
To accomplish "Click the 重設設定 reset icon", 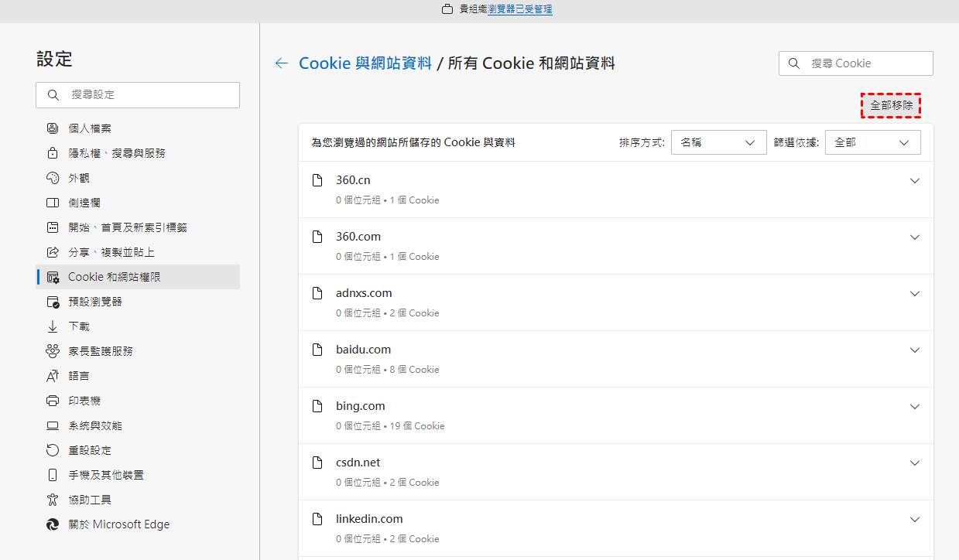I will point(53,450).
